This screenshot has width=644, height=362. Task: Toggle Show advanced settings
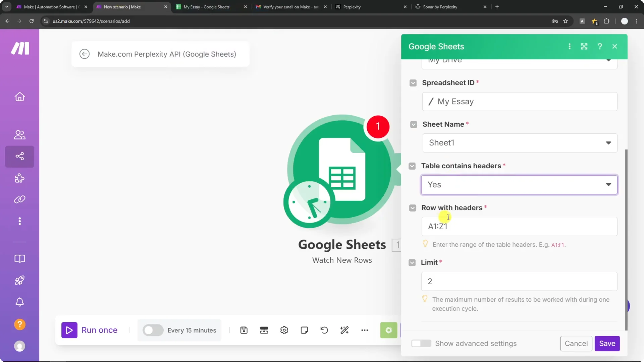pos(421,343)
